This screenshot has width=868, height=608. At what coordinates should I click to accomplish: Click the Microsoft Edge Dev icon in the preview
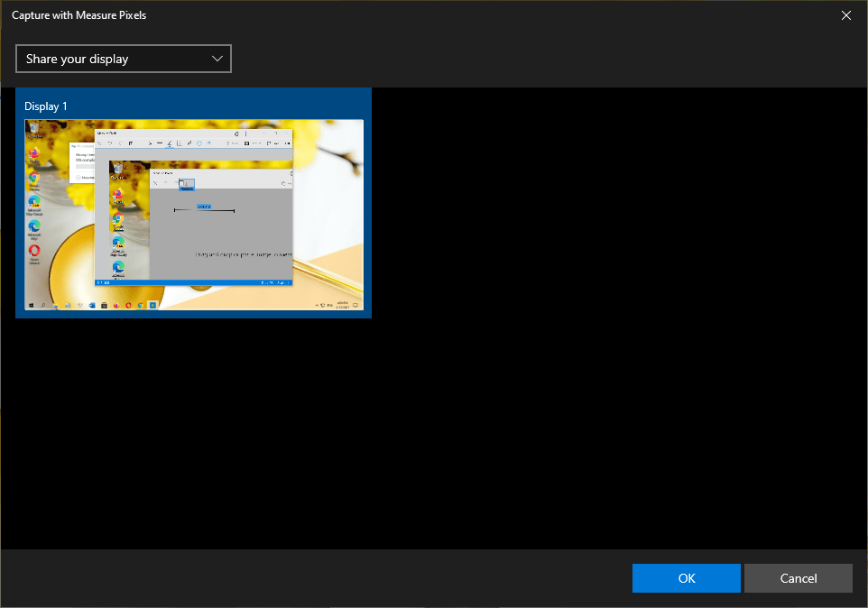33,227
